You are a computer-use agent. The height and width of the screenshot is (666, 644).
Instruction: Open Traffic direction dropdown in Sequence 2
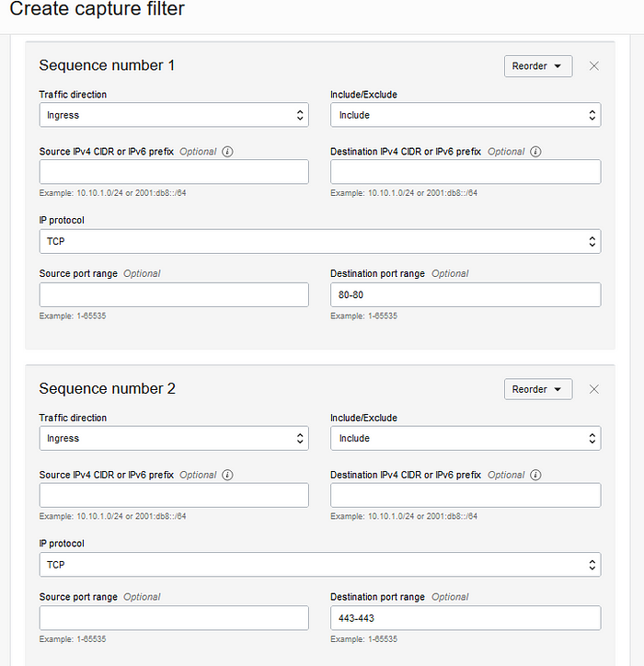[x=174, y=438]
